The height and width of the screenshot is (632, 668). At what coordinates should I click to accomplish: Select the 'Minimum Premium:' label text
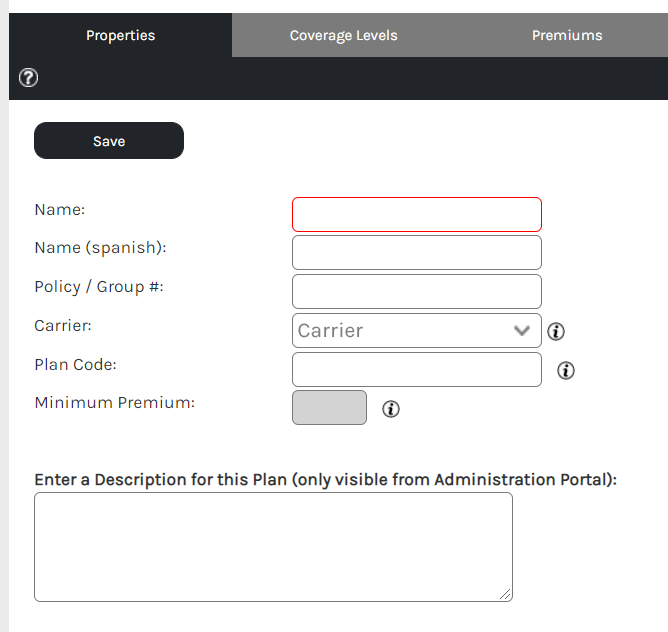115,403
